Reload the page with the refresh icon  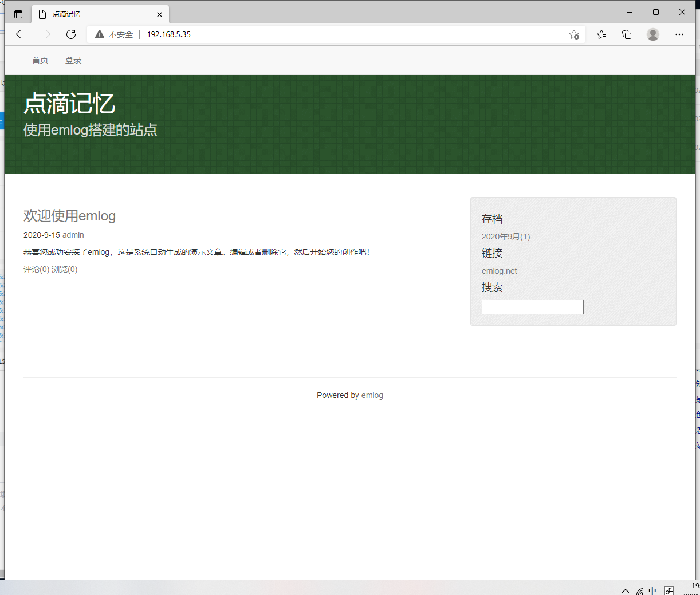tap(71, 34)
